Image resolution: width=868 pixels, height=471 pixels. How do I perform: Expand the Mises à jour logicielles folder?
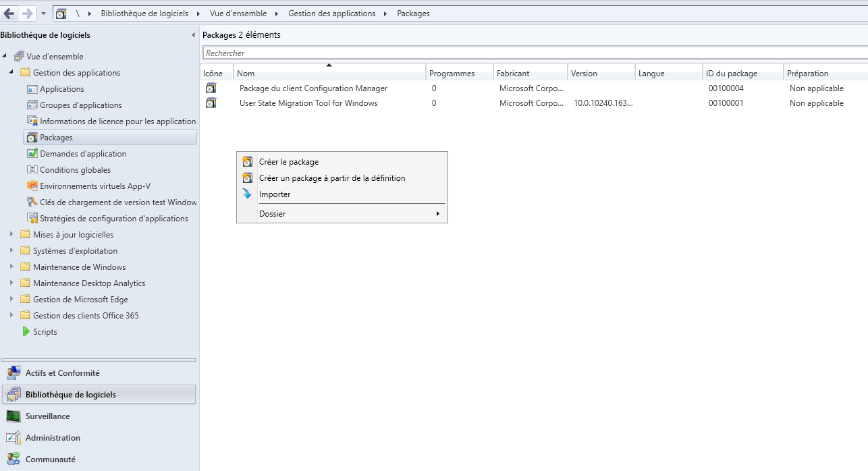click(11, 235)
